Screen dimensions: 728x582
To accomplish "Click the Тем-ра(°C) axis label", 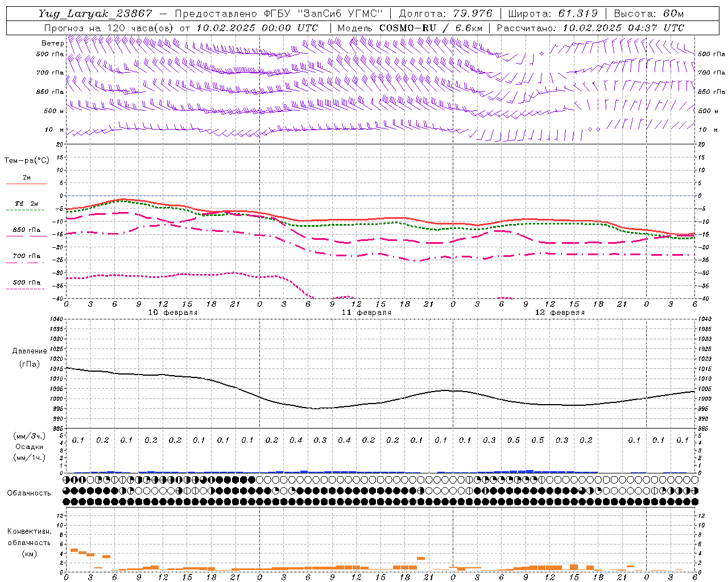I will (27, 161).
